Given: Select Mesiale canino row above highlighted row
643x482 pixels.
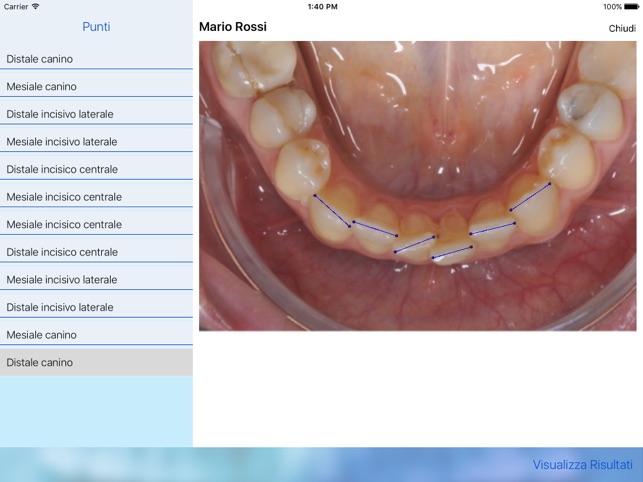Looking at the screenshot, I should [x=96, y=335].
